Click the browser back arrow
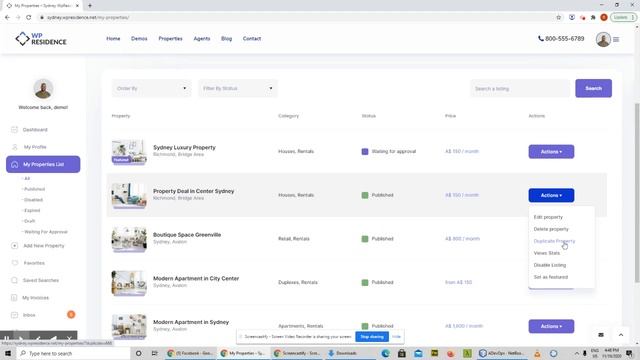The width and height of the screenshot is (640, 360). [x=7, y=18]
